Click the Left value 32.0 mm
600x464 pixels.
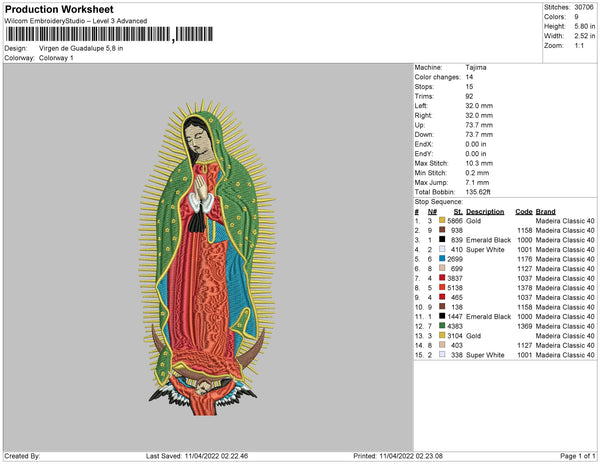click(x=479, y=106)
